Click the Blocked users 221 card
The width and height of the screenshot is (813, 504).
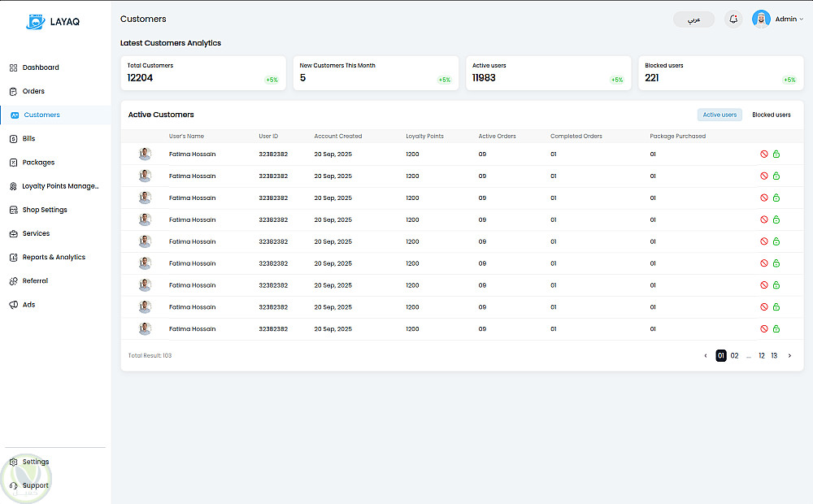click(x=721, y=73)
